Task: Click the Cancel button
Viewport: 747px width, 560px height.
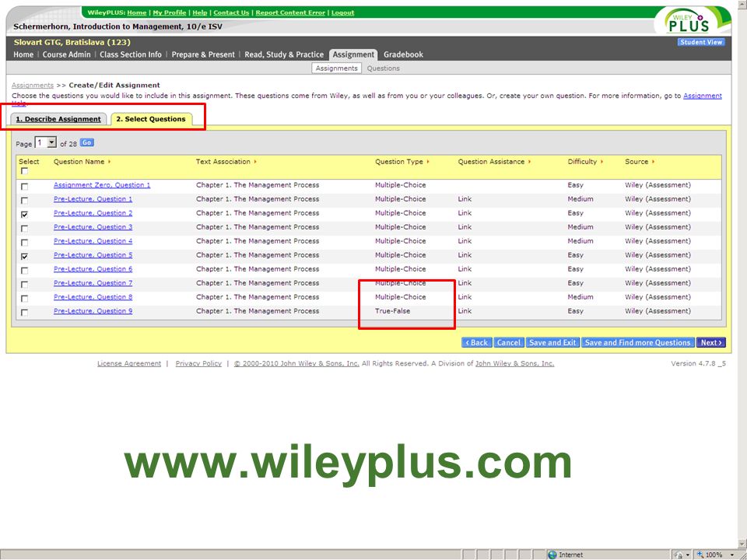Action: coord(509,342)
